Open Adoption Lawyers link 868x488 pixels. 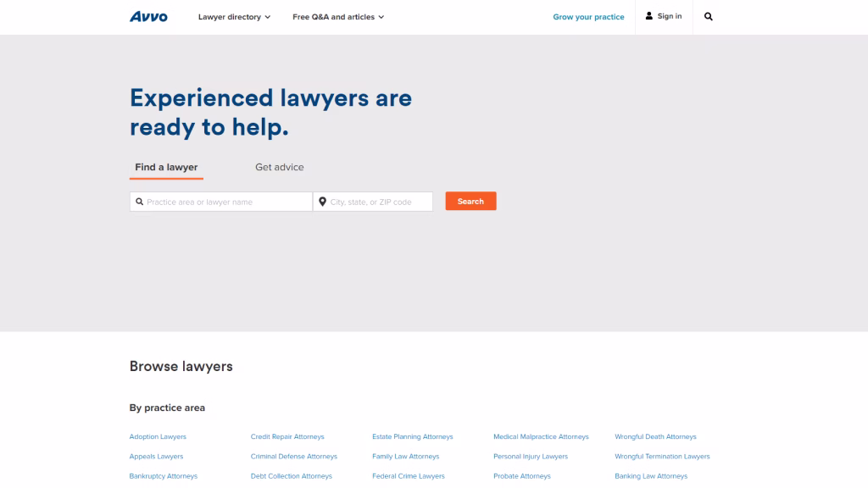tap(158, 436)
